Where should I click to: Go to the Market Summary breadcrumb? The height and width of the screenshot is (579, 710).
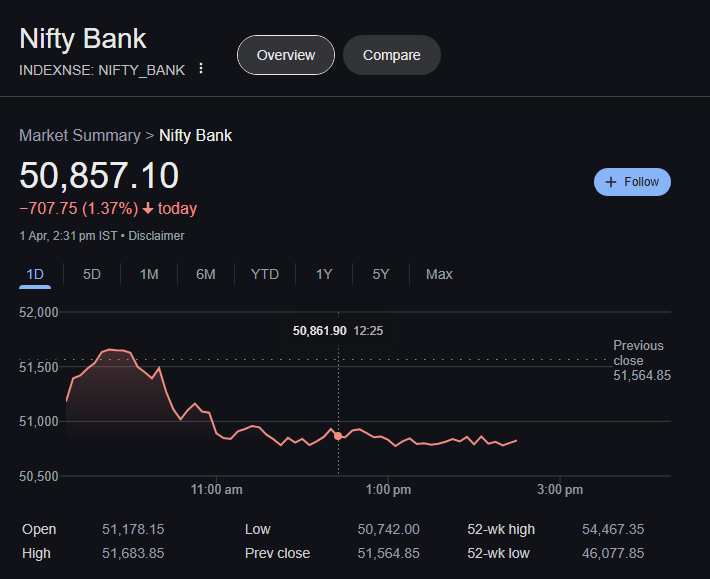(x=80, y=135)
